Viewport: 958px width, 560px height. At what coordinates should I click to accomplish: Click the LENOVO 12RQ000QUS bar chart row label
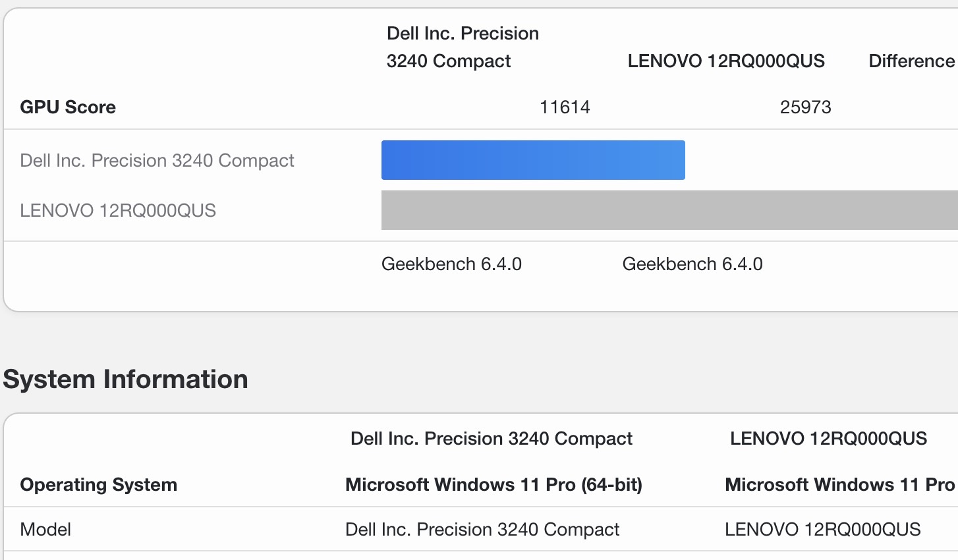pos(118,211)
